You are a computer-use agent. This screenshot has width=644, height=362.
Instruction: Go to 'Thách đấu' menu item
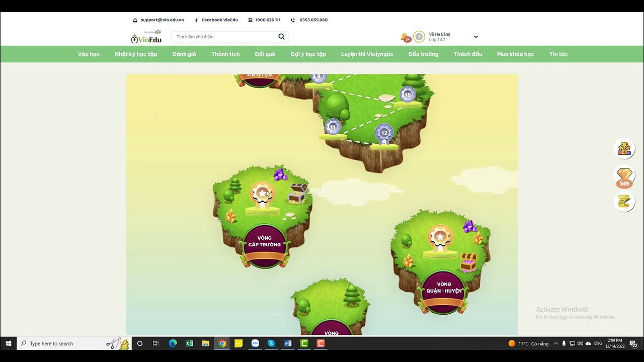468,54
